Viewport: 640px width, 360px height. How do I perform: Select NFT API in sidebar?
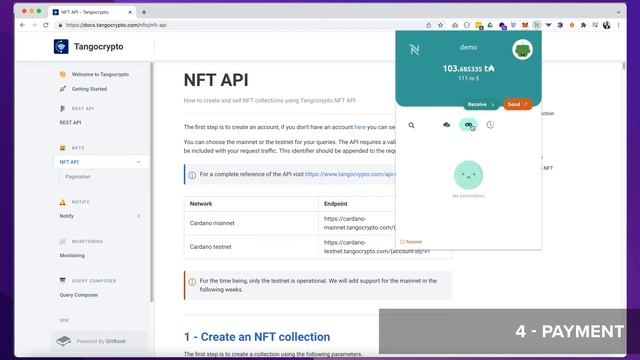coord(69,162)
